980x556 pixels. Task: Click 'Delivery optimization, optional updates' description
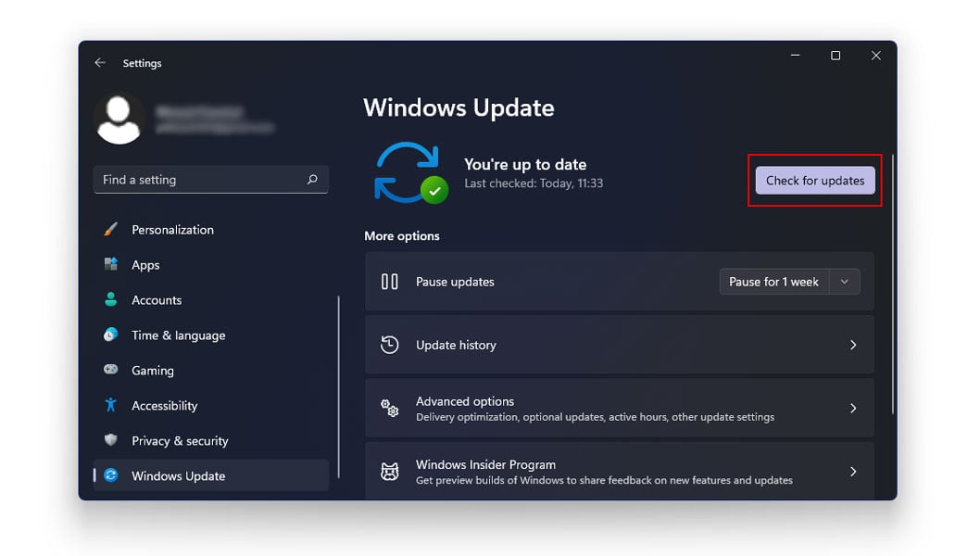pos(595,417)
